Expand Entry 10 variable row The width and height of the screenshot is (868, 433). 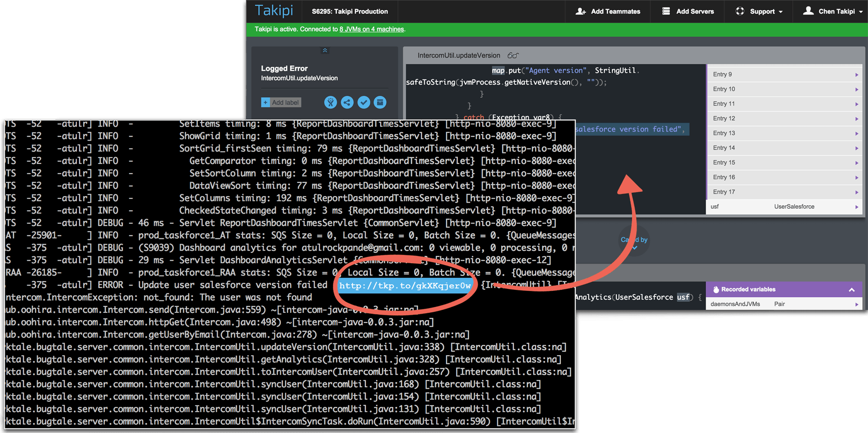pos(784,89)
